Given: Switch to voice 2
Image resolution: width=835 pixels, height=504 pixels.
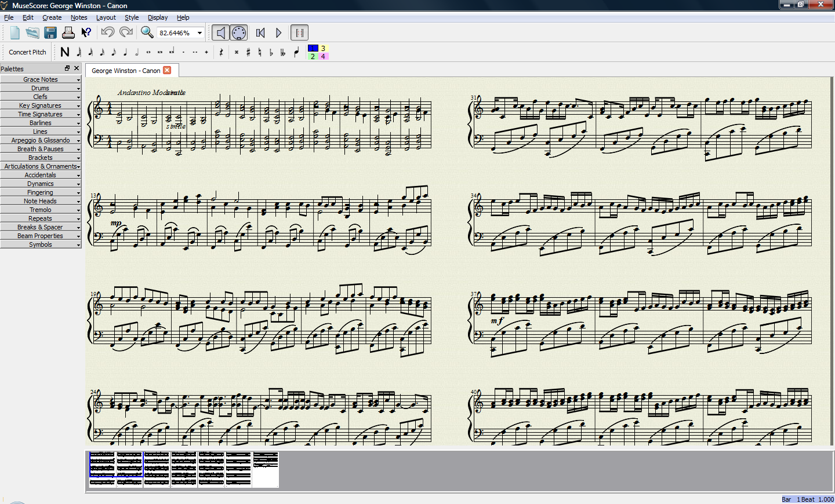Looking at the screenshot, I should pos(313,56).
